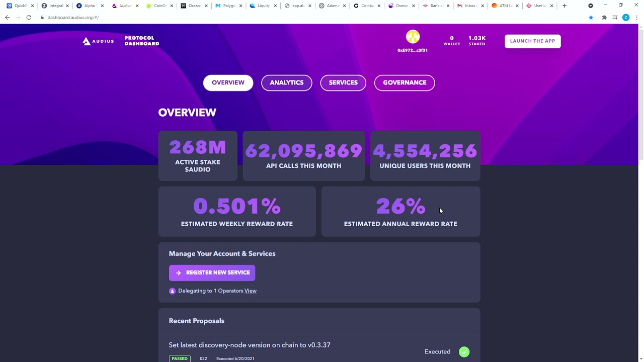The image size is (644, 362).
Task: Click wallet address 0xE972...c3f31
Action: click(x=413, y=50)
